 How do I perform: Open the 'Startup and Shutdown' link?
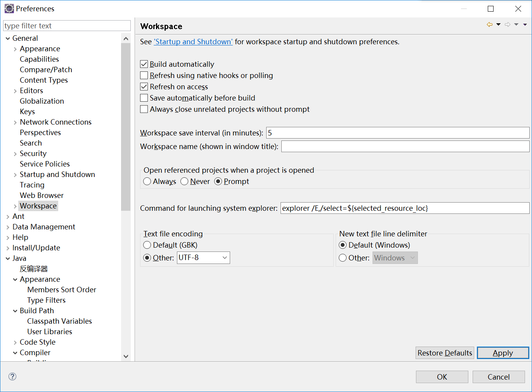click(193, 42)
